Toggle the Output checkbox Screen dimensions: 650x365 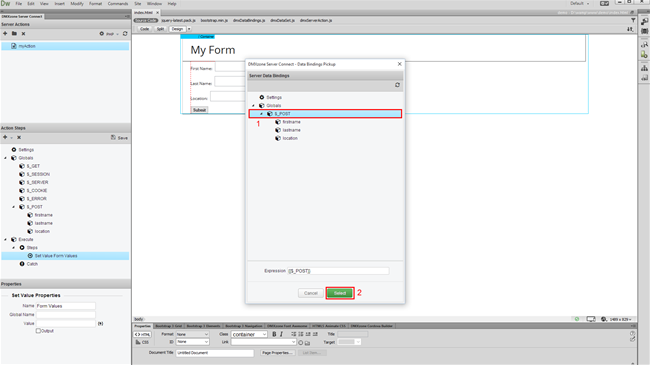(x=38, y=331)
